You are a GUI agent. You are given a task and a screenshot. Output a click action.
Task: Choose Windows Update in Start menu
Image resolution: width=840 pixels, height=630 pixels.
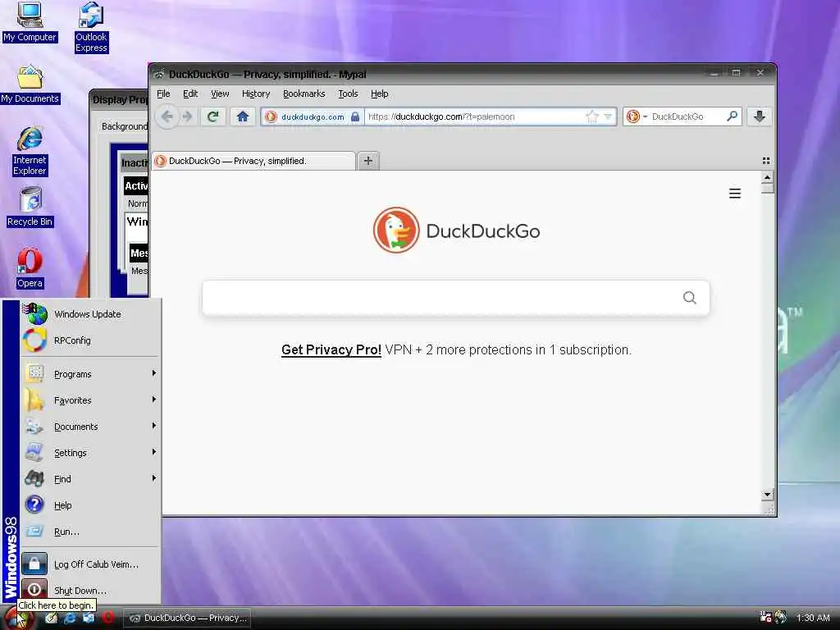[91, 314]
